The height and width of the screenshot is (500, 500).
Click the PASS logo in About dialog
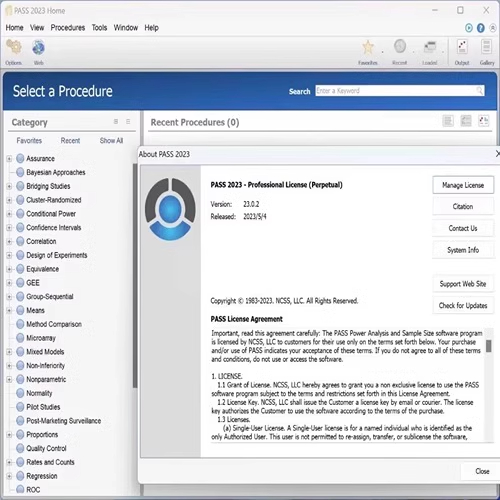pos(170,209)
